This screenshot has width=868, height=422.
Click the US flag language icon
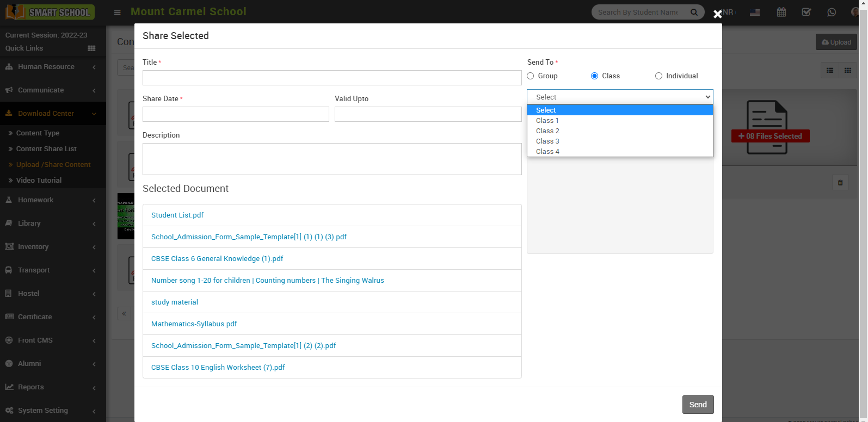coord(755,12)
